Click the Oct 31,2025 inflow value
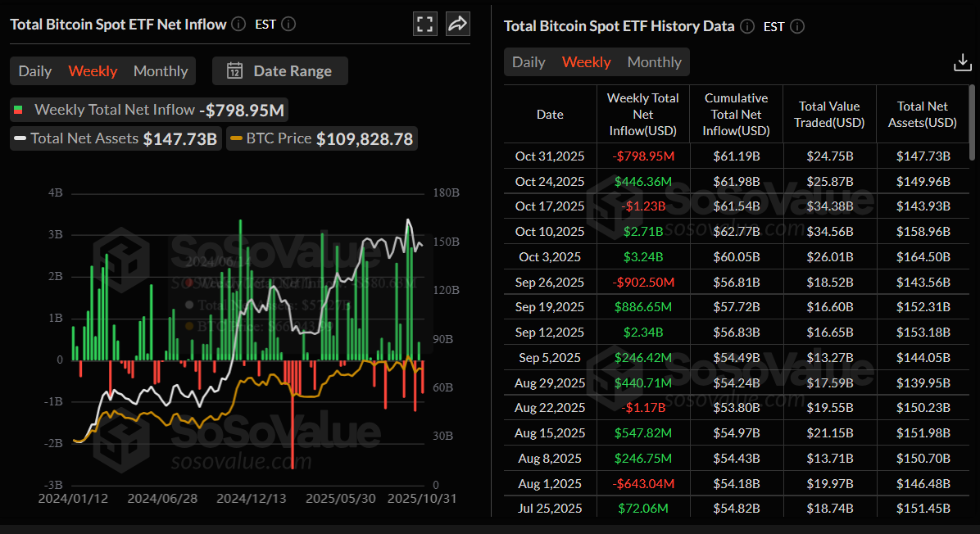This screenshot has width=980, height=534. 642,156
